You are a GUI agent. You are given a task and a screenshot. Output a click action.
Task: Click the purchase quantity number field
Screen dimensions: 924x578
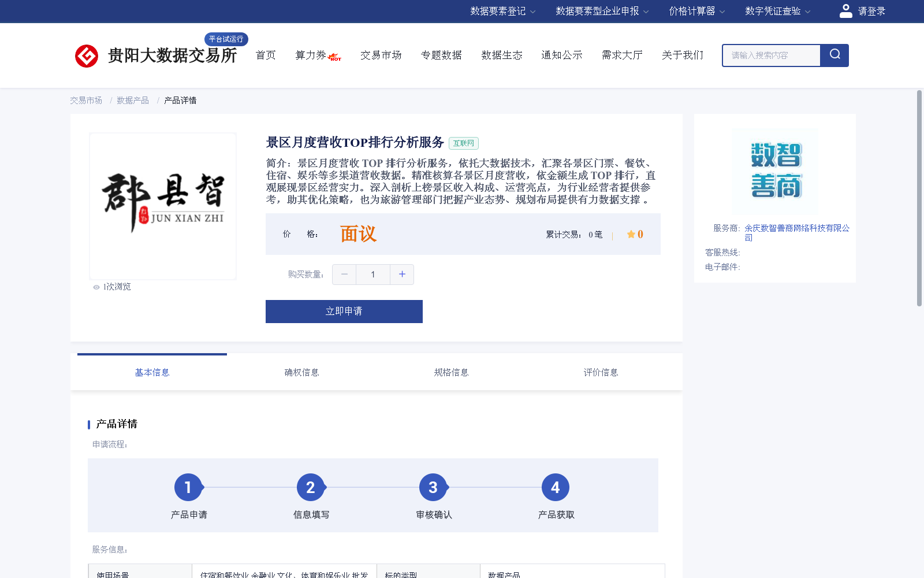pos(373,275)
